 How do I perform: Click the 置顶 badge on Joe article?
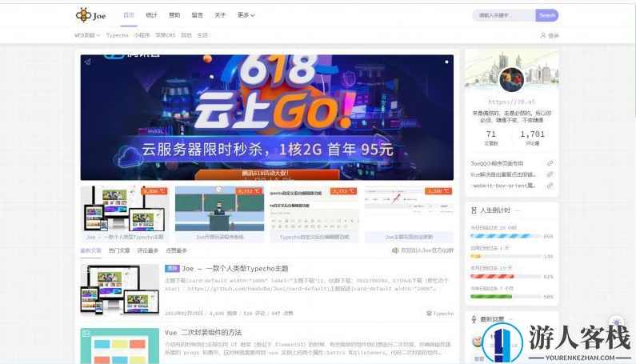(x=172, y=268)
